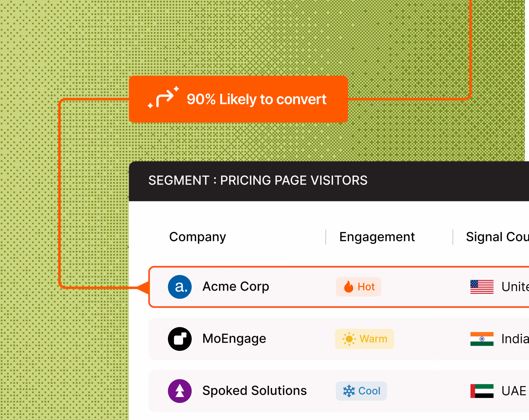Sort by the Engagement column header
The image size is (529, 420).
pos(377,237)
